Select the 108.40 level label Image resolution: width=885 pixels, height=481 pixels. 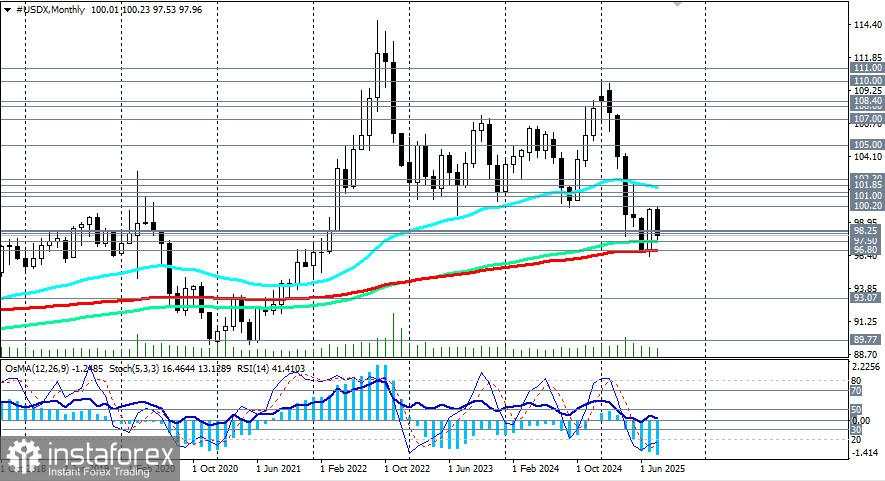[x=867, y=101]
